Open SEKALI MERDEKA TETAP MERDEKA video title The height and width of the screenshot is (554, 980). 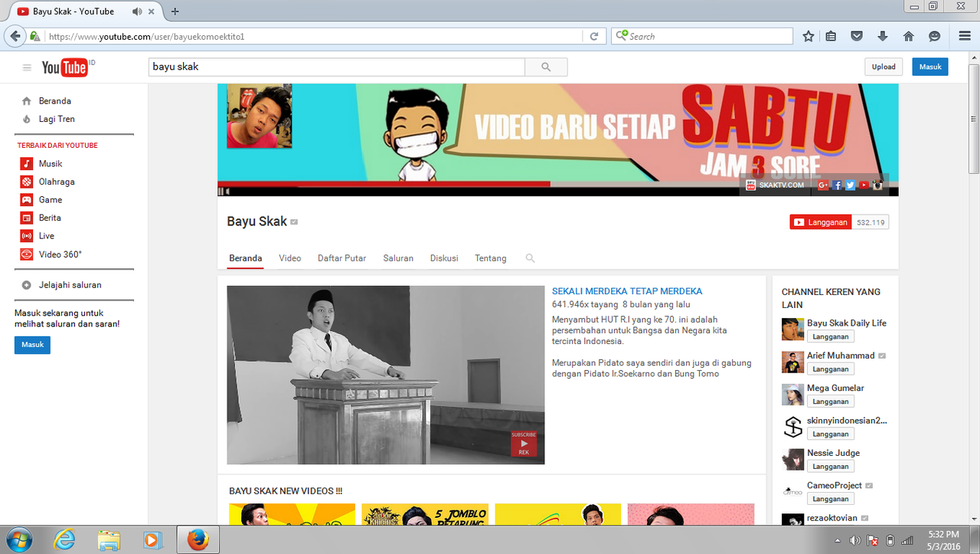coord(627,291)
